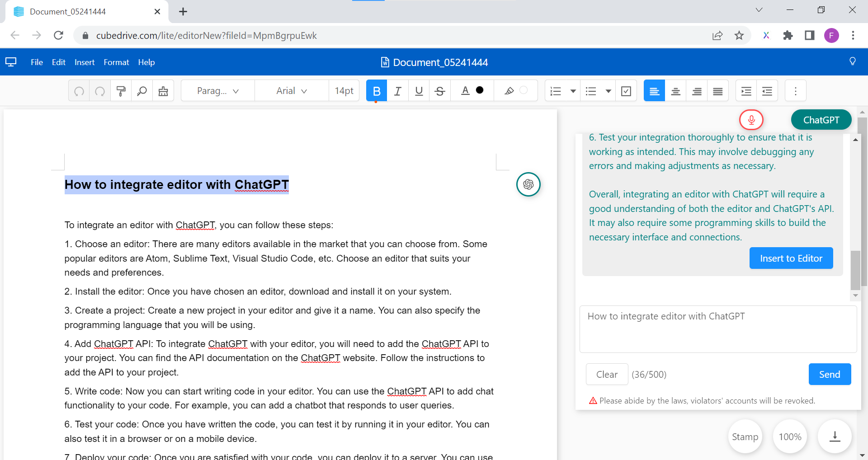Apply underline formatting
The height and width of the screenshot is (460, 868).
(x=419, y=91)
